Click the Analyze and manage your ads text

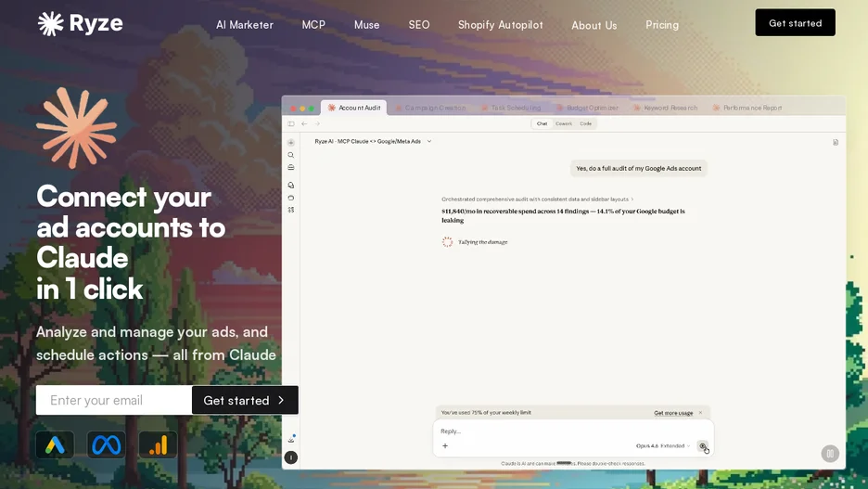pos(156,343)
